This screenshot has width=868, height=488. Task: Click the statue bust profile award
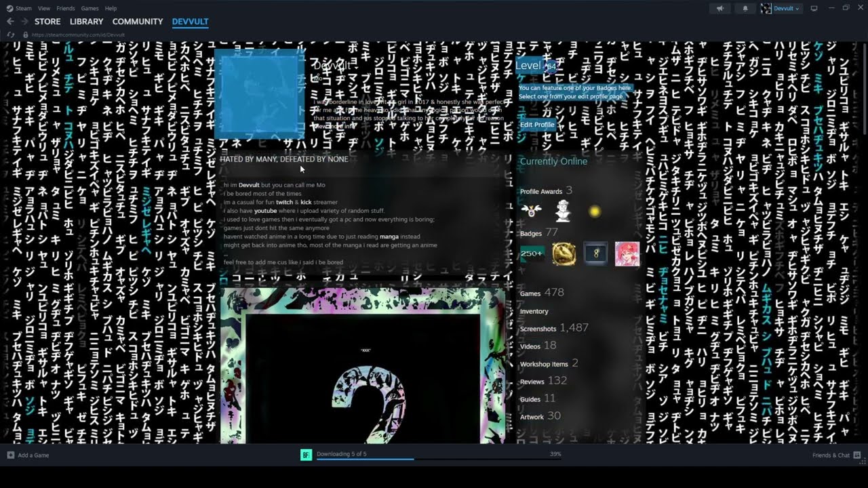pyautogui.click(x=563, y=211)
